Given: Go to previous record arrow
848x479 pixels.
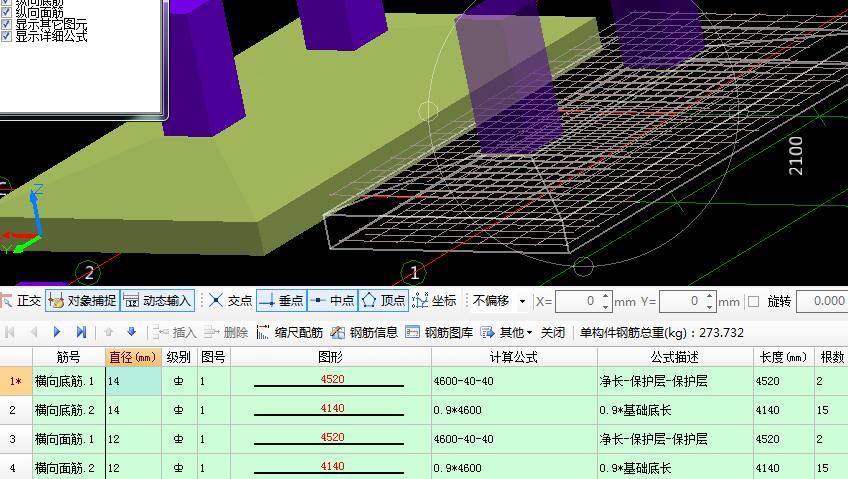Looking at the screenshot, I should (34, 332).
